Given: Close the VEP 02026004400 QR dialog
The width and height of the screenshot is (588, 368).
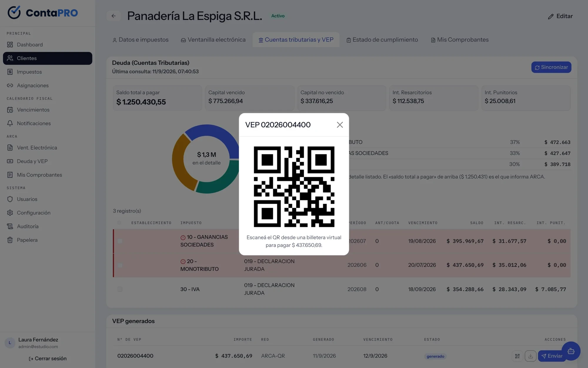Looking at the screenshot, I should [x=340, y=125].
